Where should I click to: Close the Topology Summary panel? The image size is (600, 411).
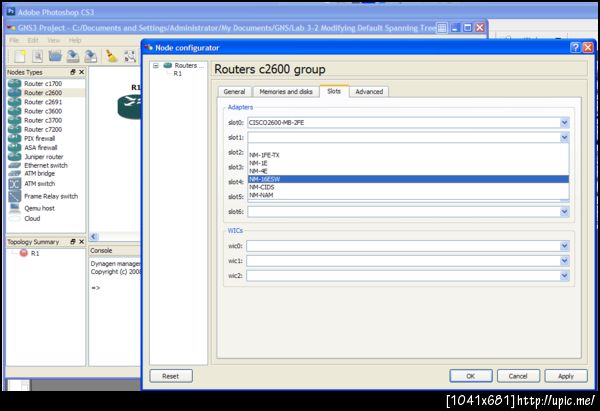point(81,242)
